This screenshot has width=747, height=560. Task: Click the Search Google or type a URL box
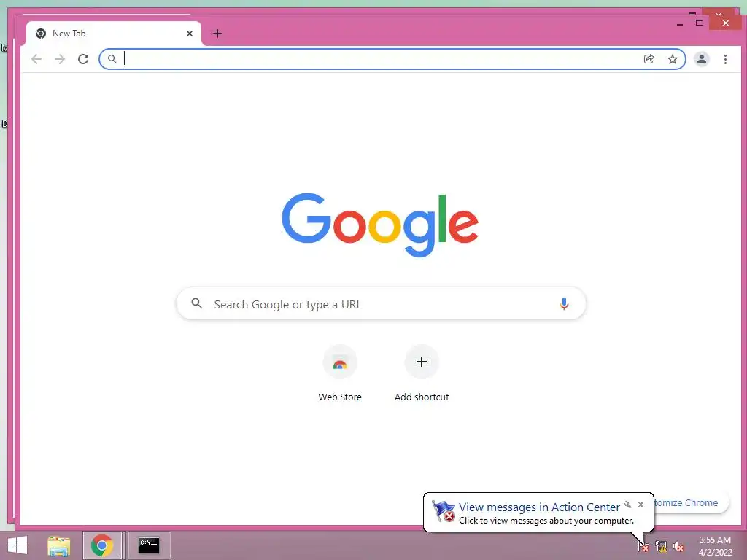pos(381,304)
